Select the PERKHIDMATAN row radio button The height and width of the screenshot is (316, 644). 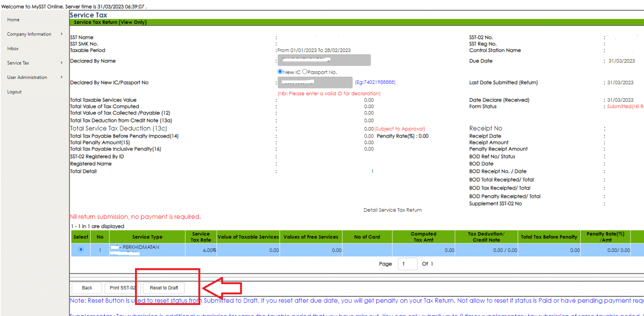tap(80, 249)
